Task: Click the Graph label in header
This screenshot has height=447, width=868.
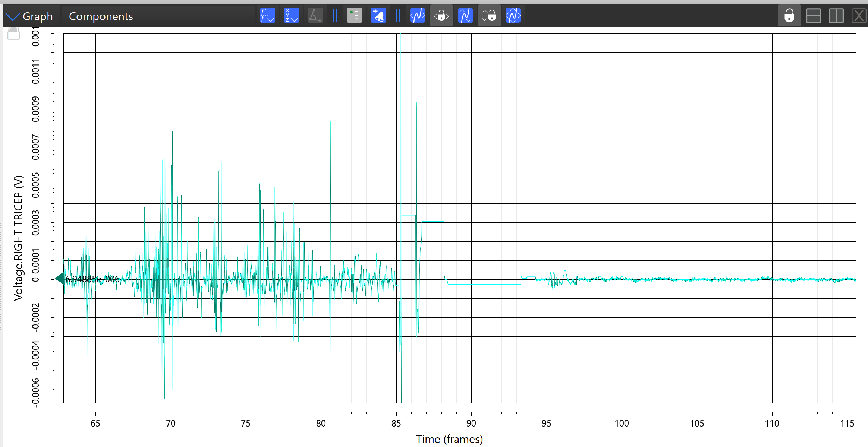Action: pyautogui.click(x=38, y=16)
